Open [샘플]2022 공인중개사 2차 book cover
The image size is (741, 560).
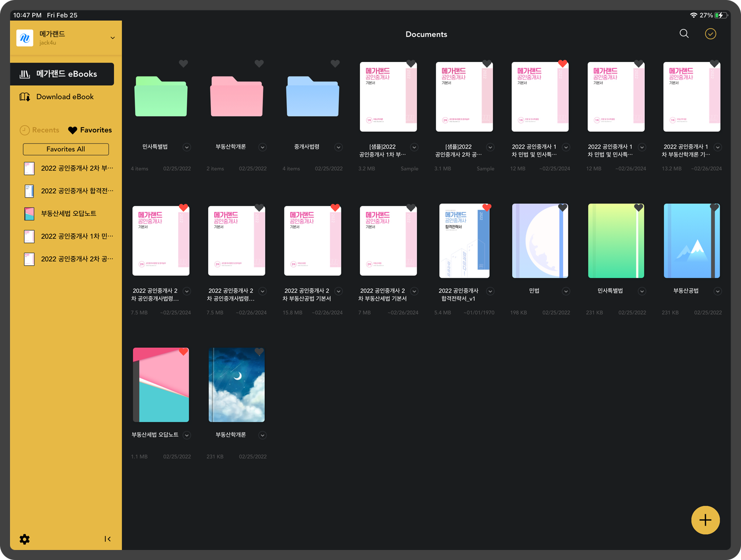(464, 97)
